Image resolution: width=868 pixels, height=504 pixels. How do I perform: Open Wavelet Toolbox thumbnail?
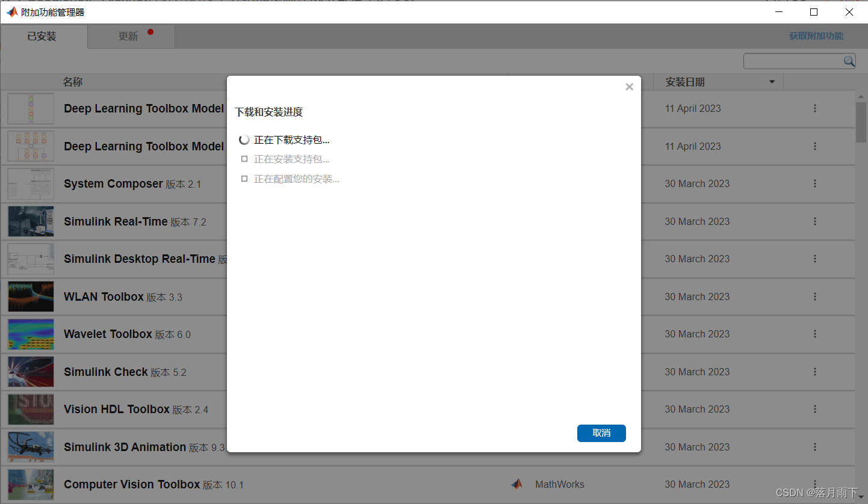(x=31, y=334)
